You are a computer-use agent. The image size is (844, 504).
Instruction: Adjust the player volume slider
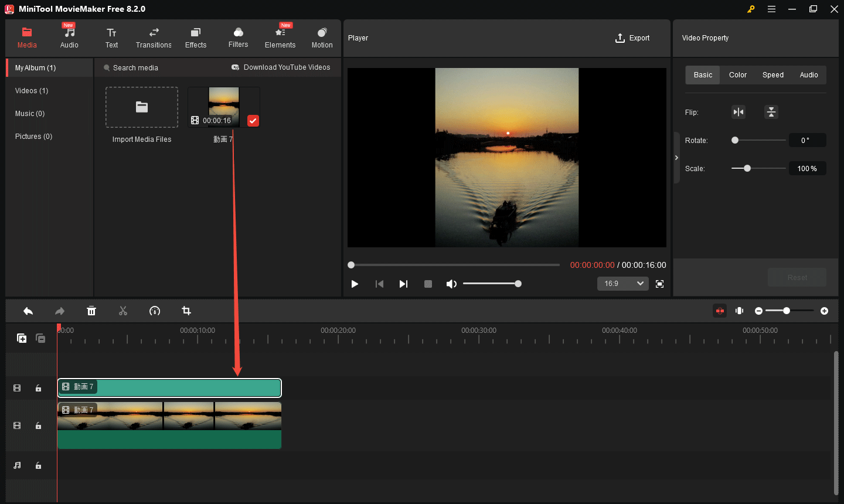click(x=492, y=284)
